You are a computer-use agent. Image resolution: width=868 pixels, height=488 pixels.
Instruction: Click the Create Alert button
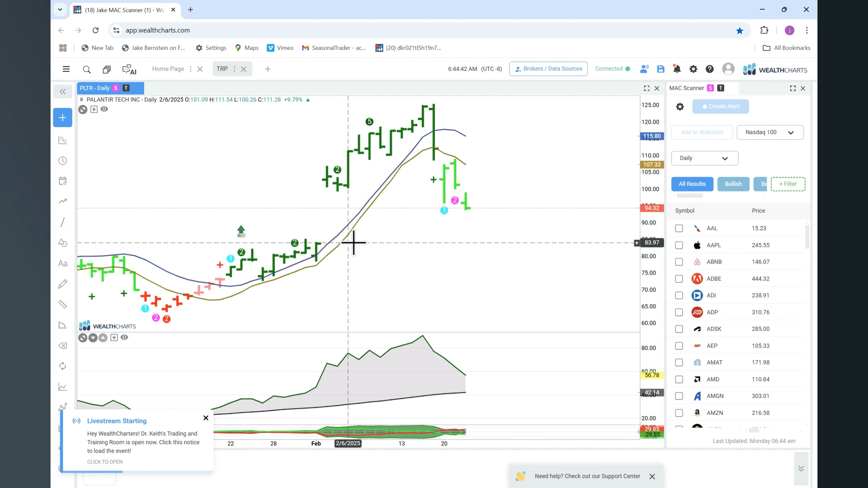click(720, 107)
